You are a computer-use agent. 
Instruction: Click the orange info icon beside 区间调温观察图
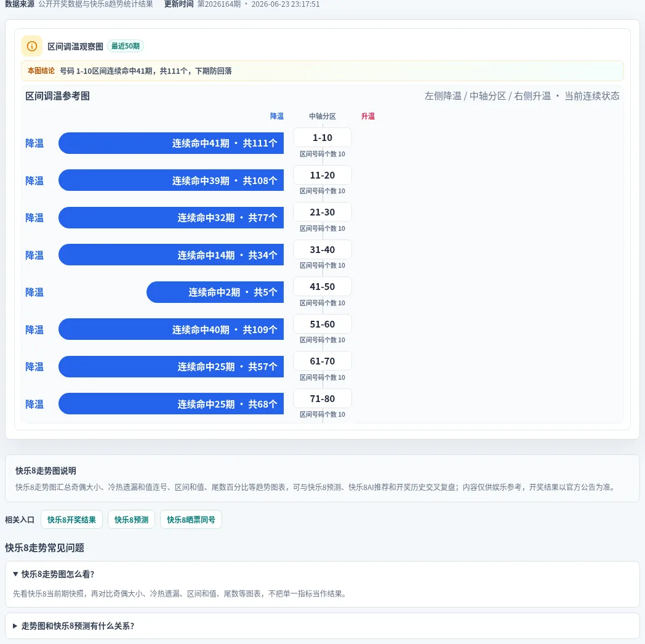pos(31,46)
